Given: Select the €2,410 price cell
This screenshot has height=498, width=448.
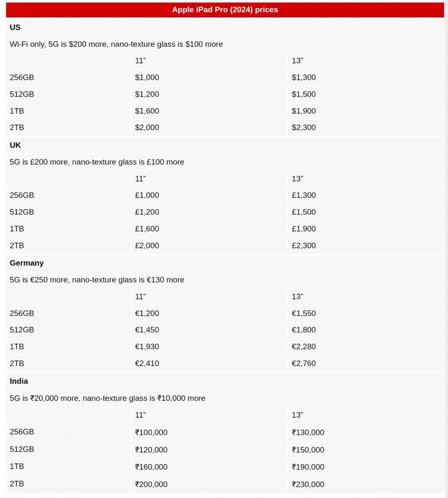Looking at the screenshot, I should pos(147,364).
